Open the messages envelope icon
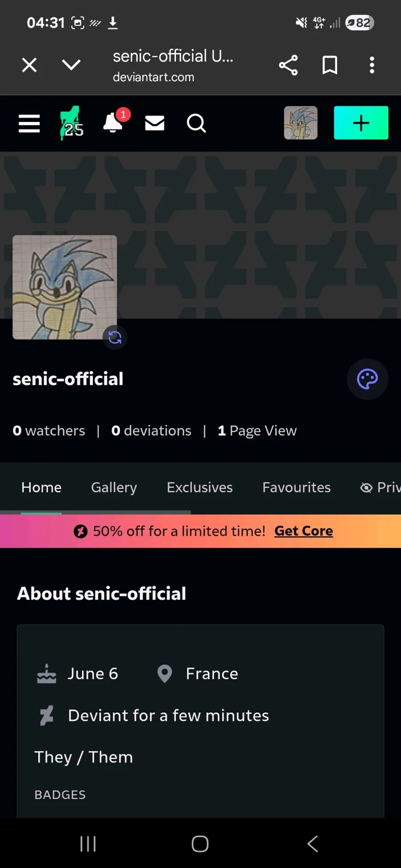 click(155, 123)
